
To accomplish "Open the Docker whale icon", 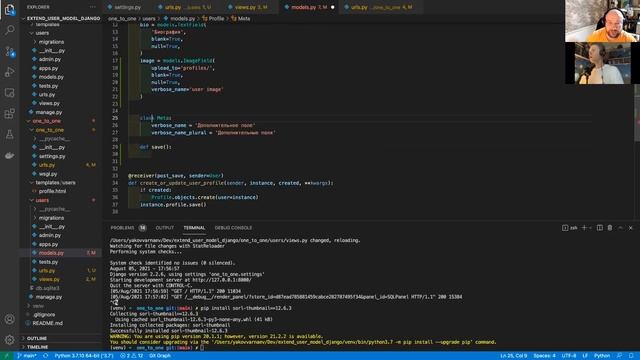I will [x=9, y=155].
